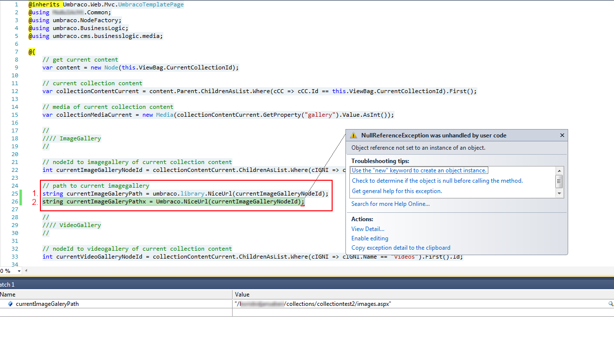Open the text visualizer magnifier in the Watch value
Viewport: 614px width, 364px height.
611,304
